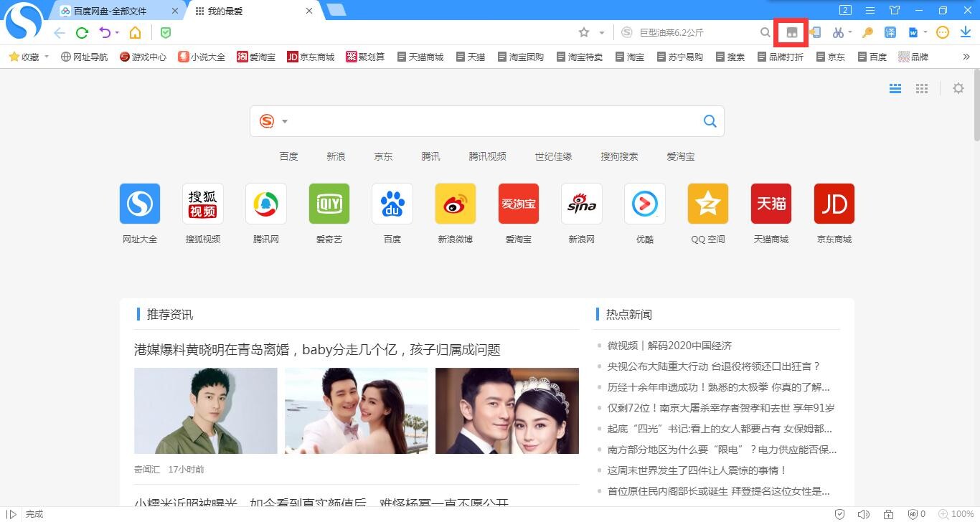Click the green refresh page icon
This screenshot has width=980, height=522.
tap(82, 32)
